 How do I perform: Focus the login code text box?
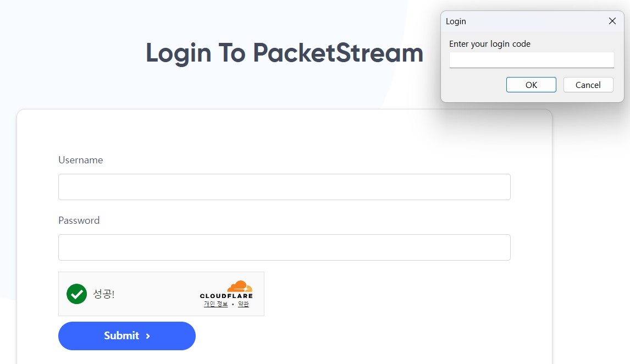530,59
